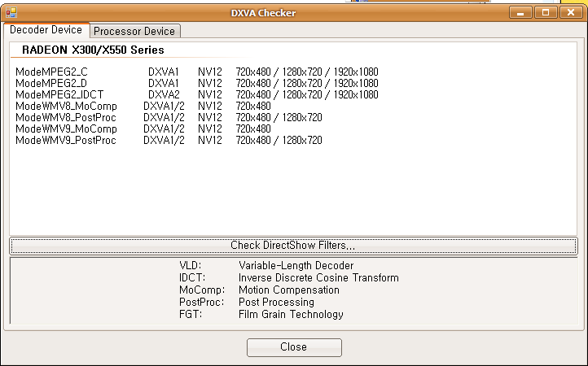Click the 720x480 value in ModeWMV8_MoComp row

[253, 106]
